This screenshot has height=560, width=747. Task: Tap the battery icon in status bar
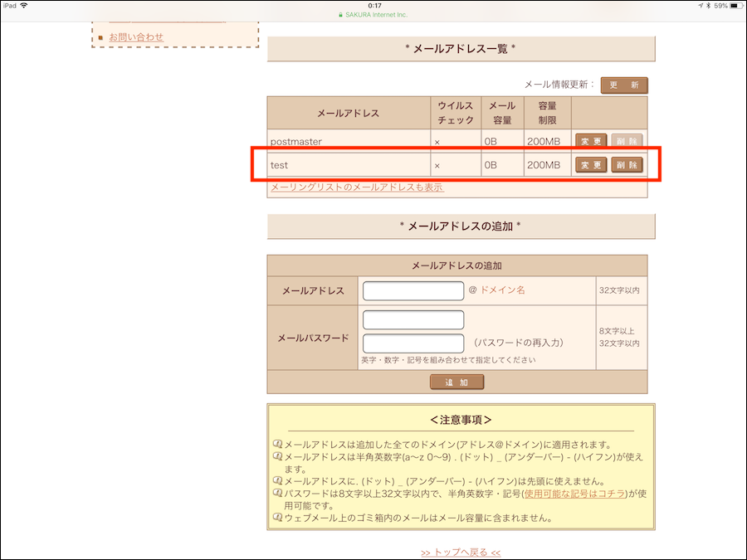[x=736, y=6]
